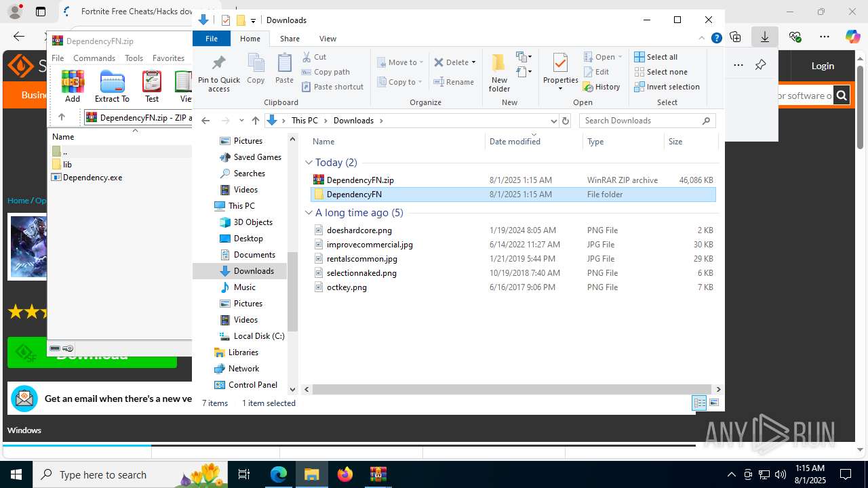Screen dimensions: 868x488
Task: Sort by Date modified column
Action: 515,142
